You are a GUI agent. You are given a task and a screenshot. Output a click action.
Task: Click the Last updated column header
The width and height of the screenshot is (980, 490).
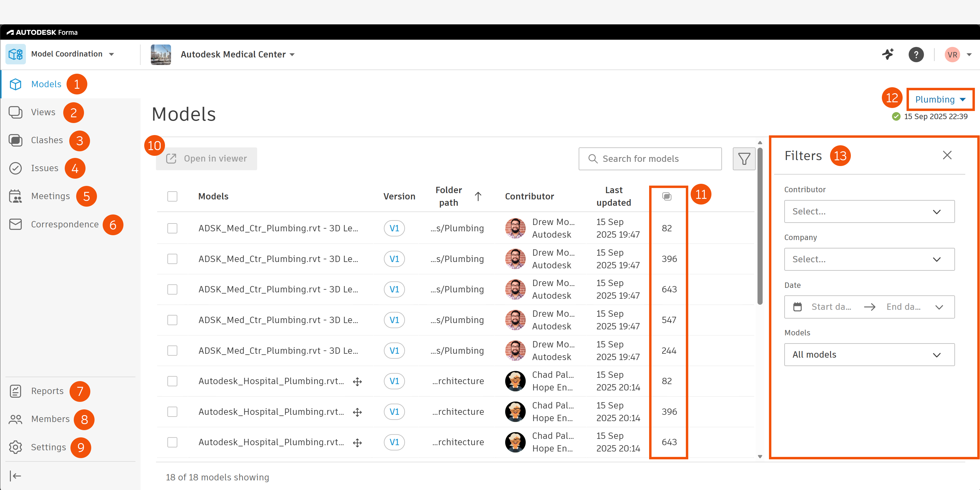click(x=613, y=196)
